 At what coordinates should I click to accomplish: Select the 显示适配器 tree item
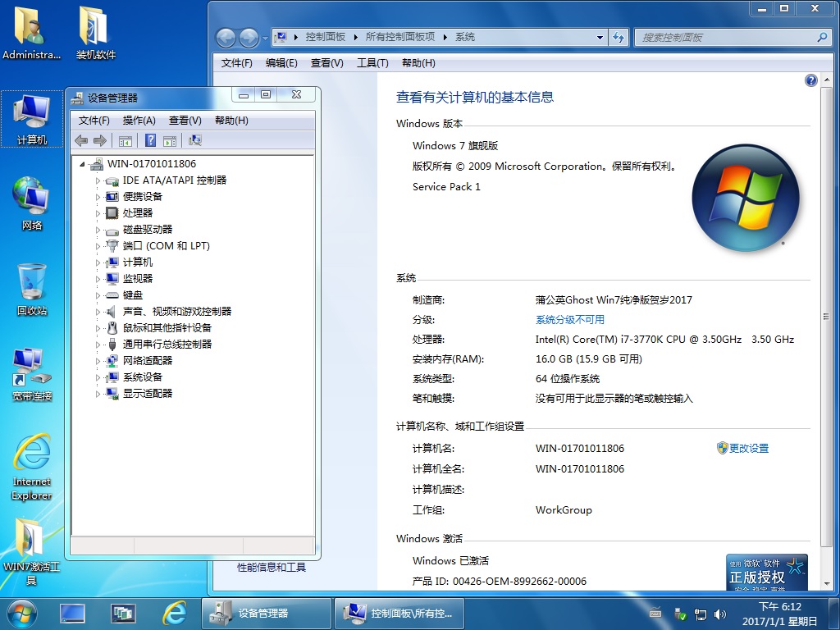(x=148, y=393)
